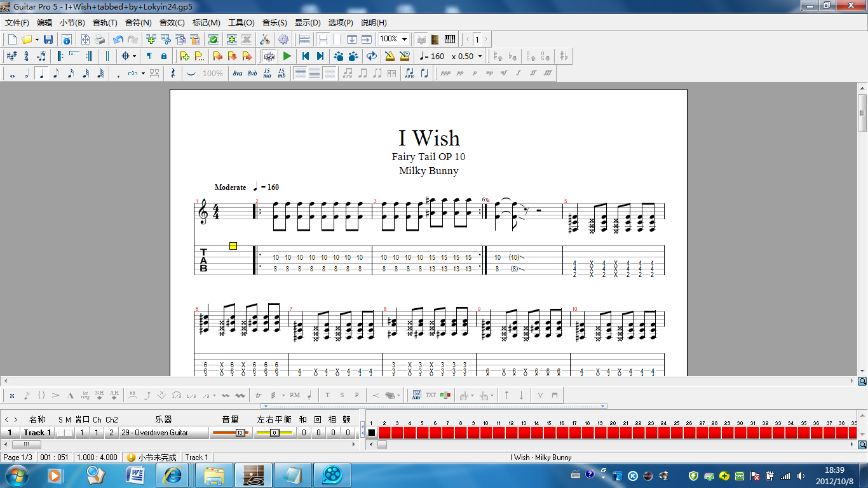Apply palm mute P.M. effect
868x488 pixels.
(295, 395)
